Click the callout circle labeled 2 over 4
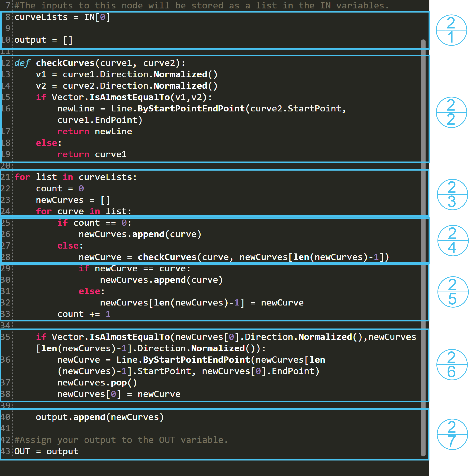This screenshot has width=476, height=476. [x=453, y=240]
